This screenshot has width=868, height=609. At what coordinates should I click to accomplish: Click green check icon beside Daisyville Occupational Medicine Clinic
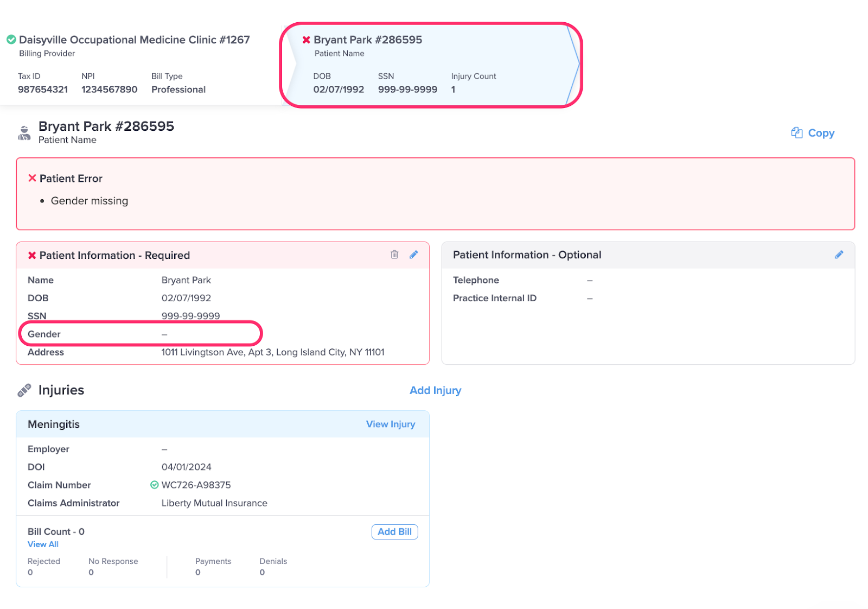[11, 40]
